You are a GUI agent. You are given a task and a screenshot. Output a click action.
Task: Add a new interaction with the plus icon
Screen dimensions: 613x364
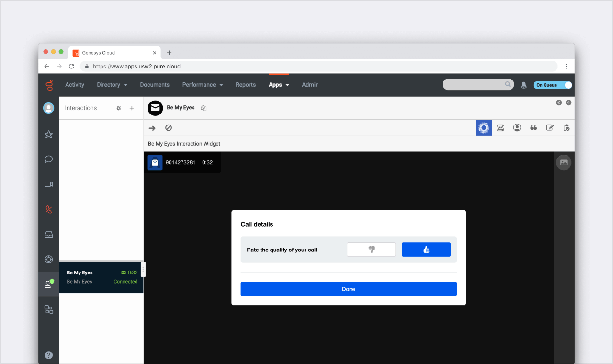click(x=132, y=108)
